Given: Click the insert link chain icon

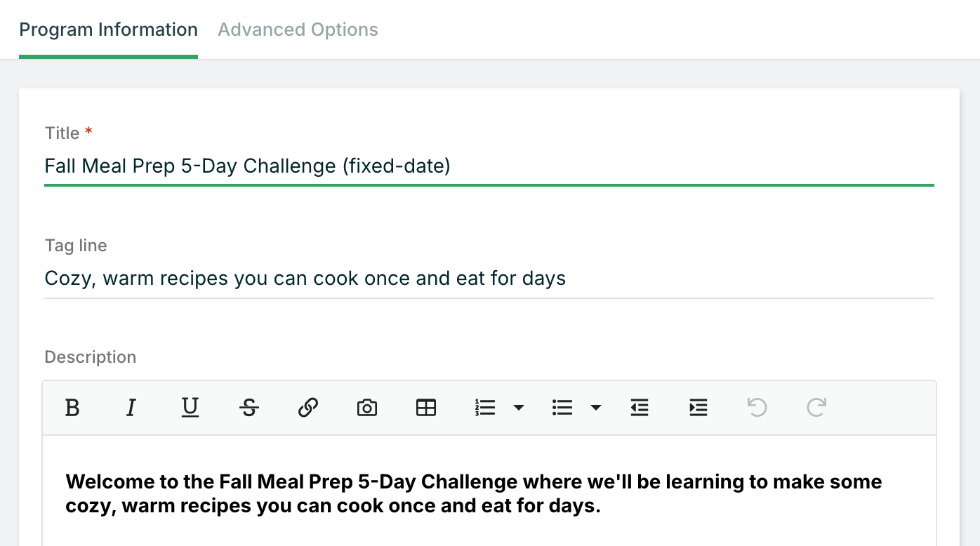Looking at the screenshot, I should click(x=308, y=408).
